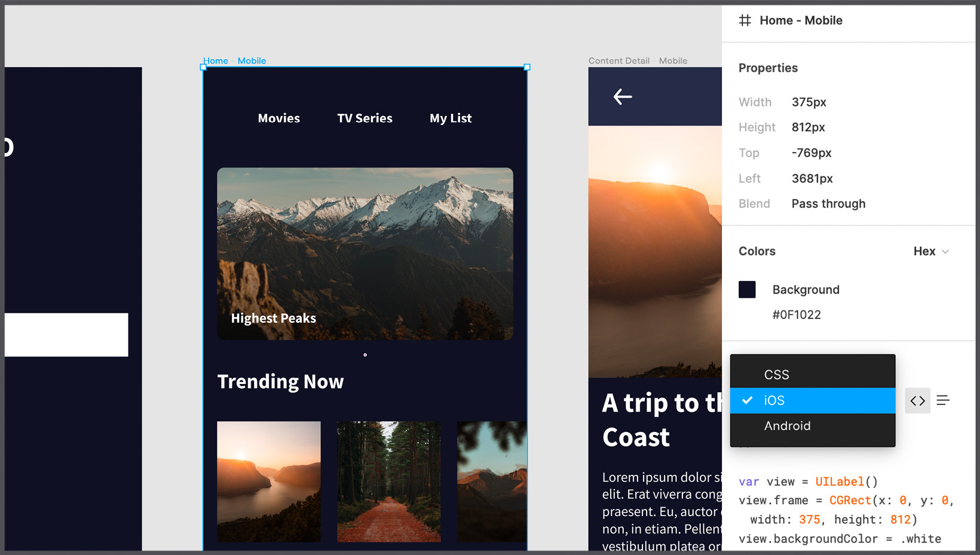This screenshot has width=980, height=555.
Task: Open the TV Series tab
Action: (365, 118)
